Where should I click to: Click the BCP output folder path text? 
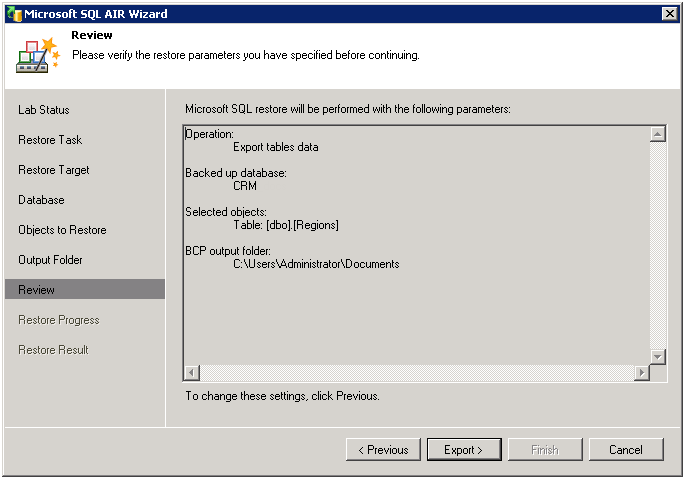click(316, 264)
